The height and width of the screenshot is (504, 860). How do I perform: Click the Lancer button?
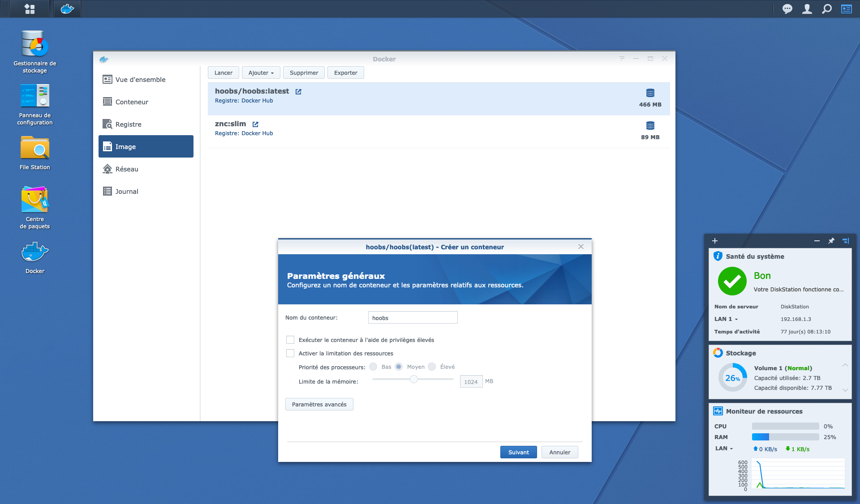[224, 73]
